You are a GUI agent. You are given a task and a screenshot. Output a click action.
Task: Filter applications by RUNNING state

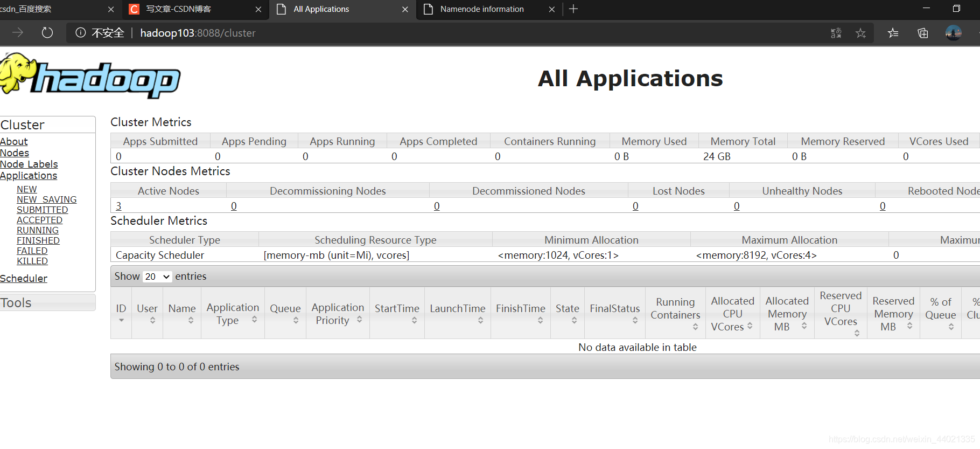38,230
